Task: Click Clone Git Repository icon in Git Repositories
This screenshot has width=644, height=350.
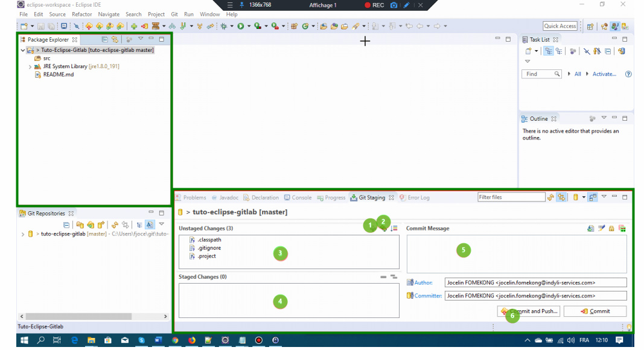Action: [x=91, y=224]
